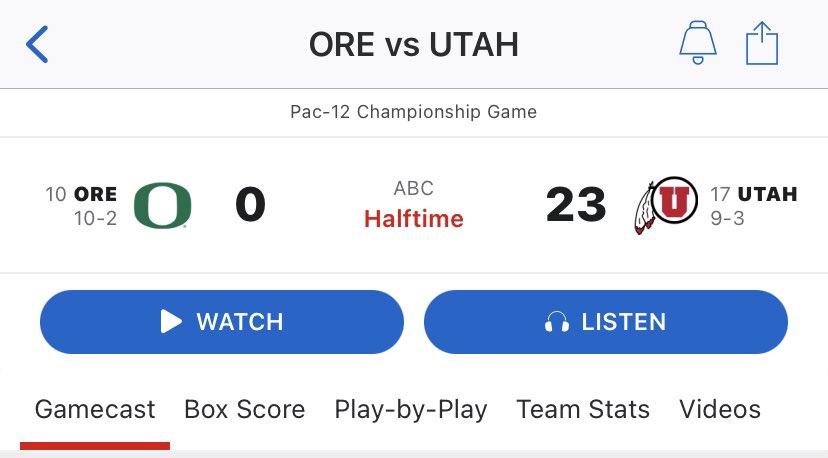Tap Oregon's score of 0

coord(250,205)
